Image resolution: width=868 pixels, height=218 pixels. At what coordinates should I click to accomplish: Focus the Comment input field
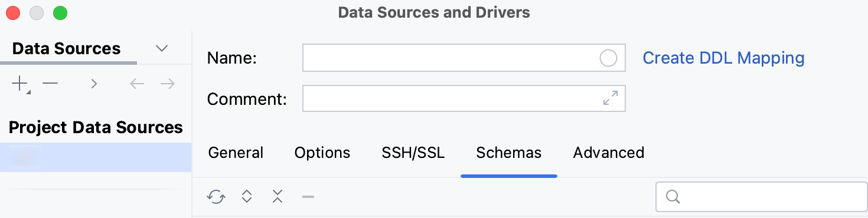[x=464, y=98]
